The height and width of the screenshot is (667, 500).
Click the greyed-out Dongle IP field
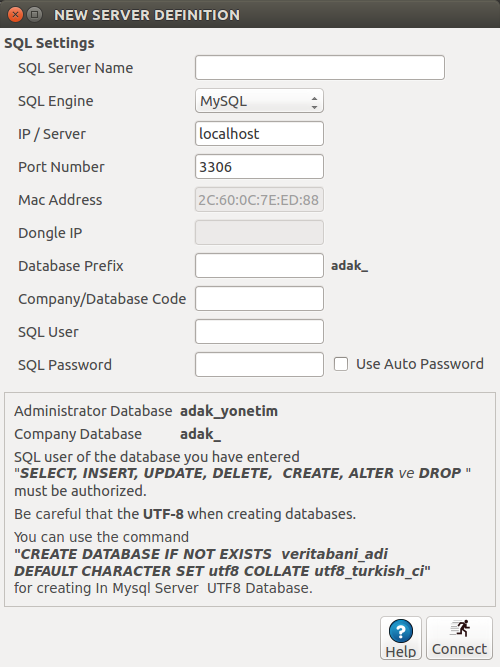click(259, 233)
